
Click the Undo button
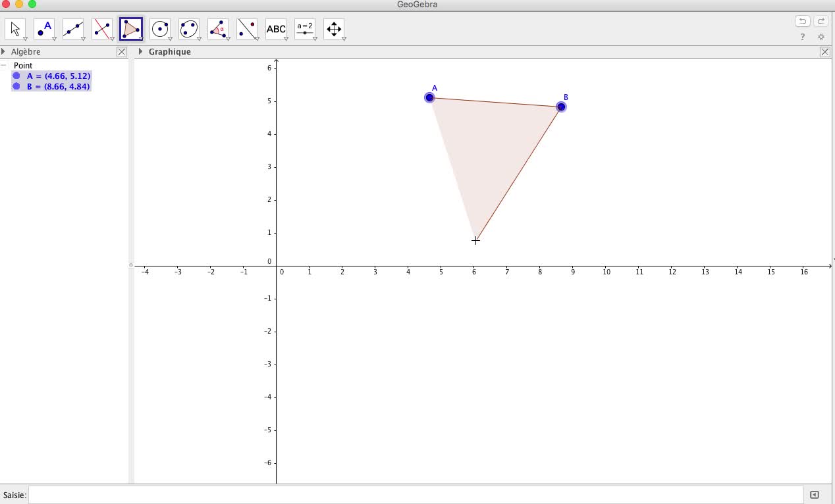coord(802,21)
